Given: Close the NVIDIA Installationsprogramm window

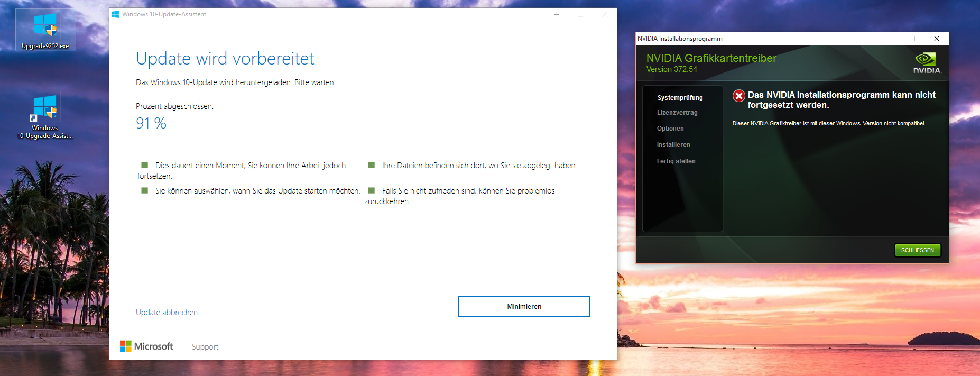Looking at the screenshot, I should 937,39.
